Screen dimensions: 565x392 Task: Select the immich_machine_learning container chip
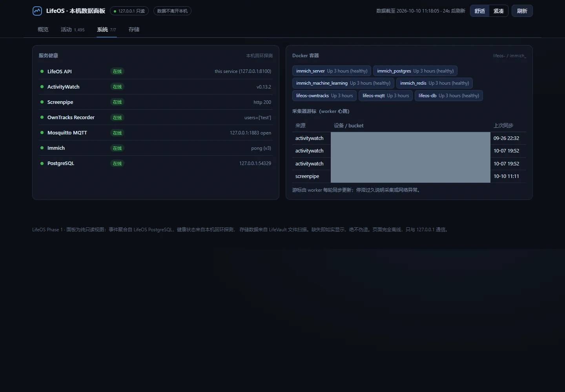[343, 83]
